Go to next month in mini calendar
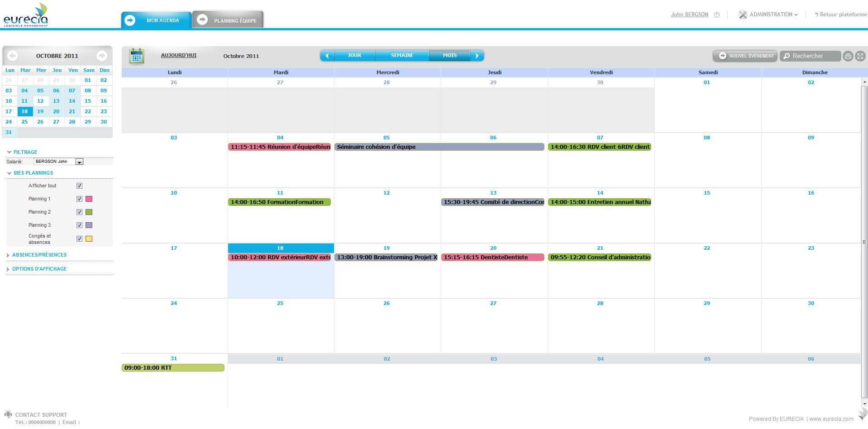Screen dimensions: 868x429 pyautogui.click(x=102, y=56)
